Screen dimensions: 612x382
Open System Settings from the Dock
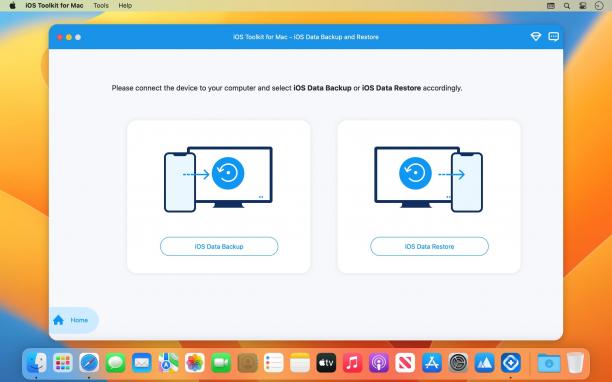(x=458, y=363)
